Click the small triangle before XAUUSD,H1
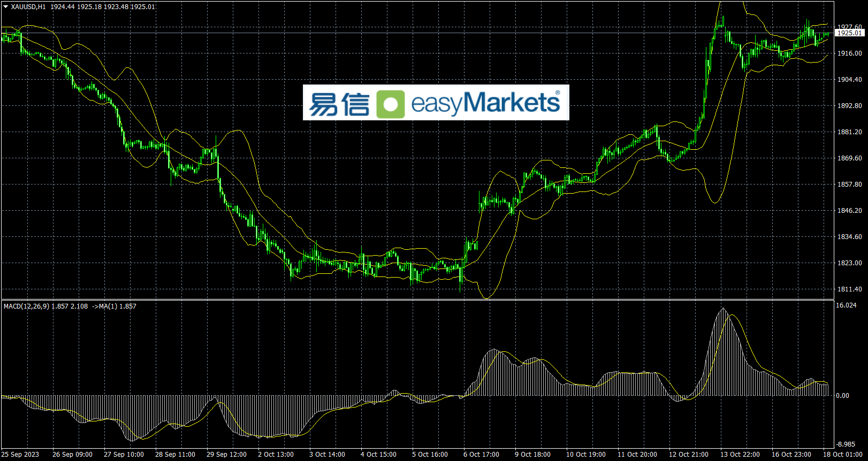The image size is (868, 461). [x=6, y=7]
